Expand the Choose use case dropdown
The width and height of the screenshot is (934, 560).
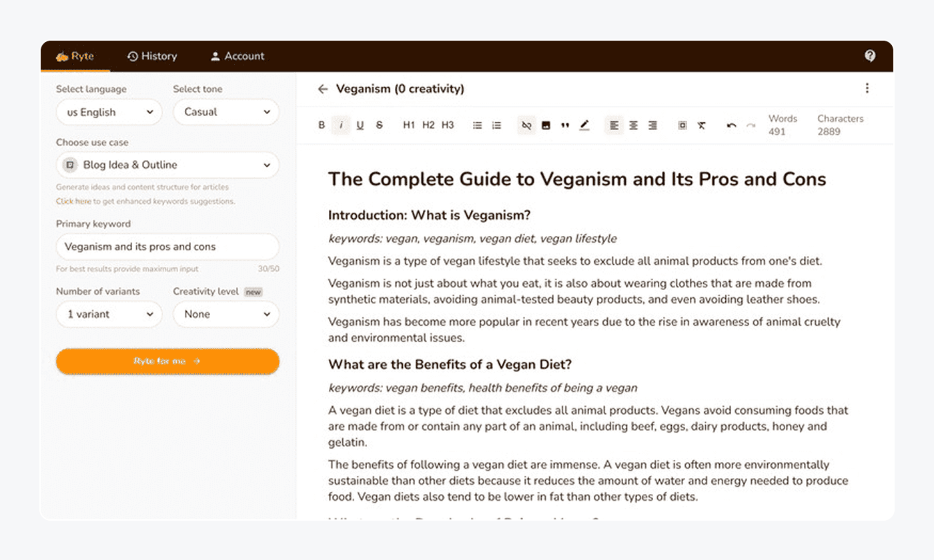tap(167, 165)
